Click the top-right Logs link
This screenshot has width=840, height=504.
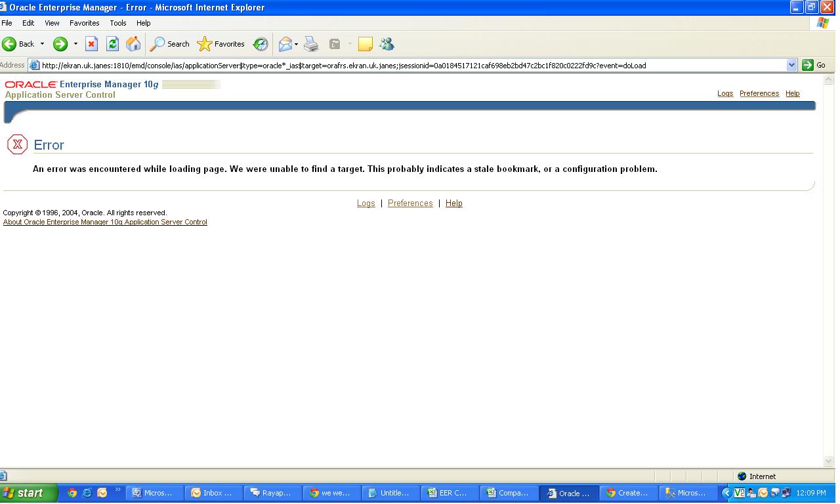click(725, 93)
